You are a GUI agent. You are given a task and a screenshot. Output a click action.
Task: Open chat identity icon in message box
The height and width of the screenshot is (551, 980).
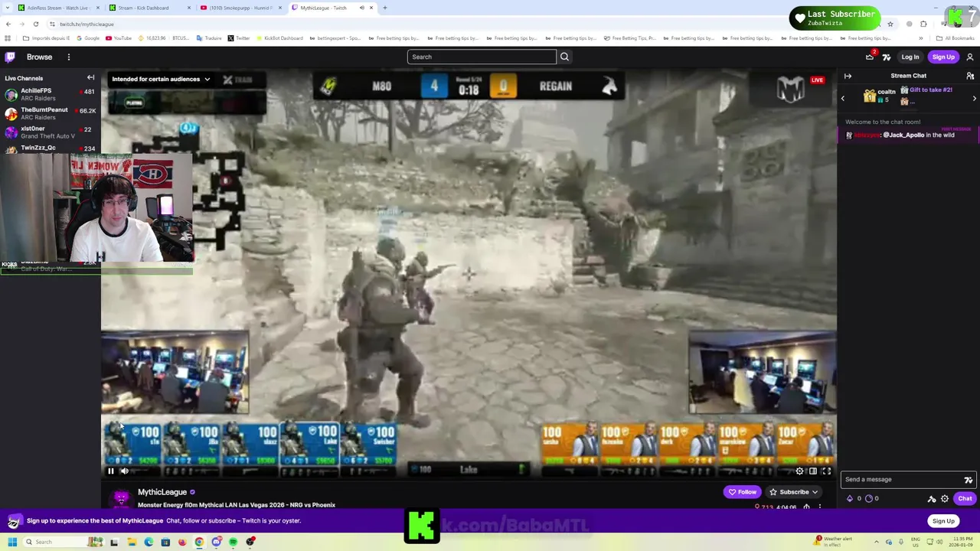pos(968,480)
